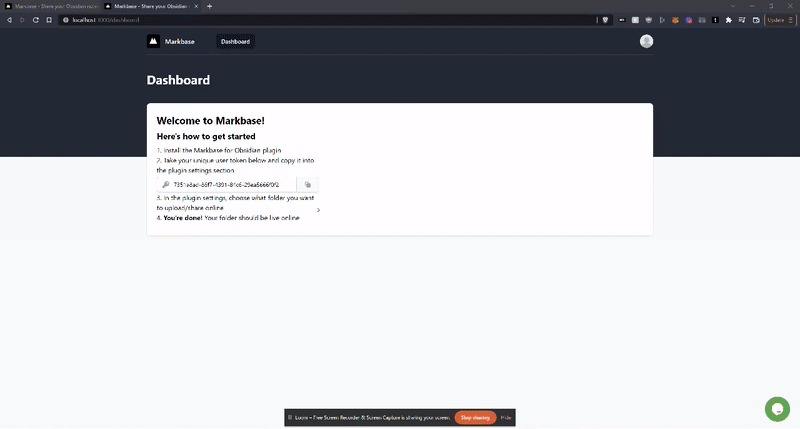Open the MetaMask fox extension
Viewport: 800px width, 429px height.
pos(675,20)
